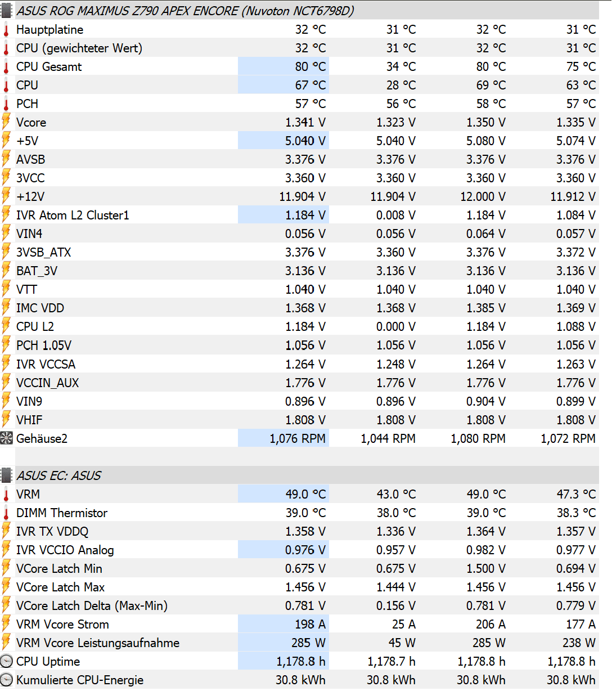The height and width of the screenshot is (700, 612).
Task: Click VCore Latch Min maximum value 1.500 V
Action: coord(486,568)
